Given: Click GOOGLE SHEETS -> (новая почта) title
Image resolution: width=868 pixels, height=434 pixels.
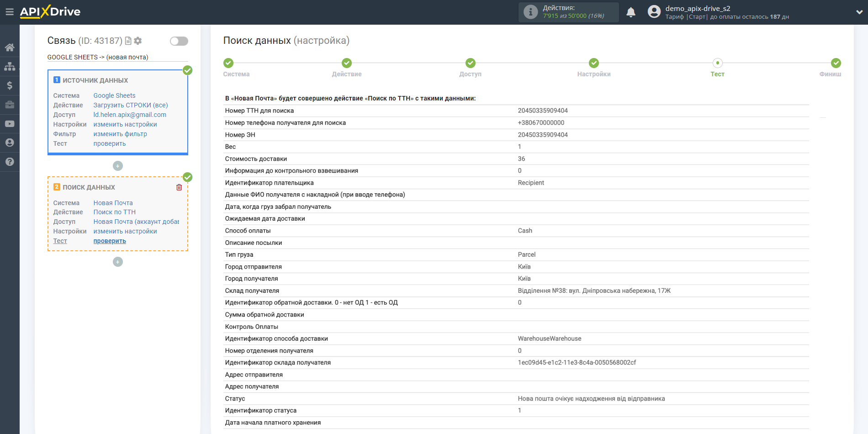Looking at the screenshot, I should tap(98, 57).
